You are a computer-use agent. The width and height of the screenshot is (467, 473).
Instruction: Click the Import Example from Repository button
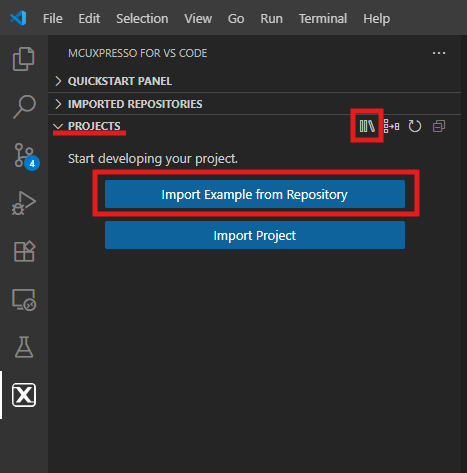tap(255, 194)
